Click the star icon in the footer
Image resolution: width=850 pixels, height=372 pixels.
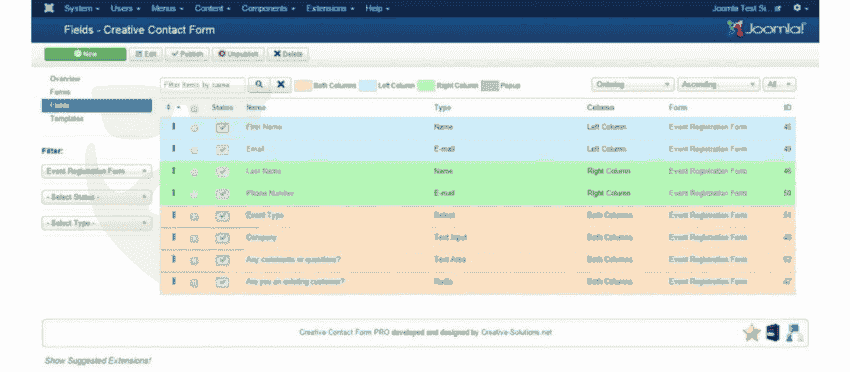(752, 333)
